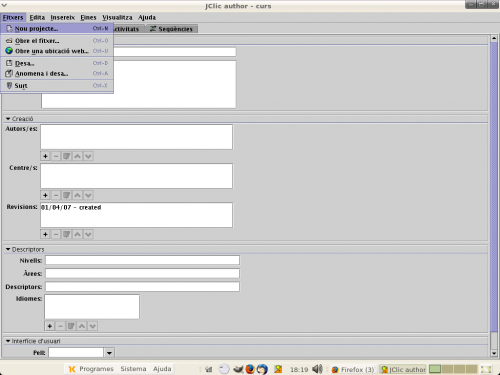This screenshot has width=500, height=375.
Task: Open the Eines menu
Action: tap(88, 17)
